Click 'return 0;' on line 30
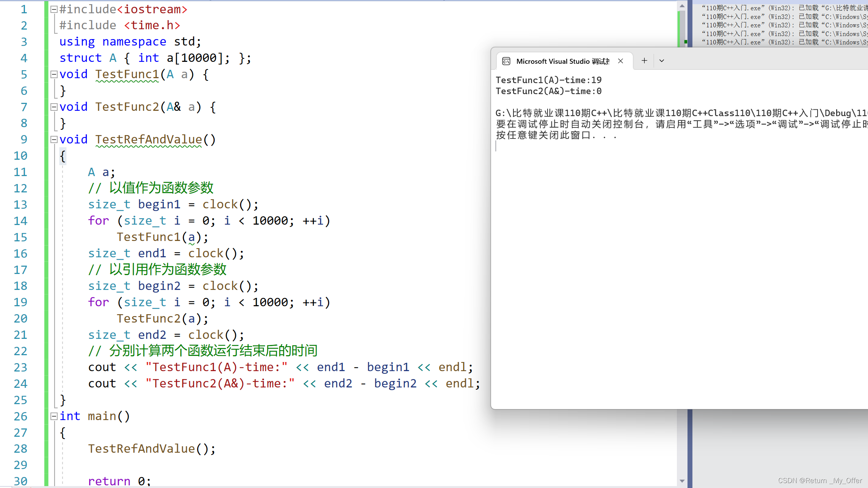868x488 pixels. pos(120,481)
